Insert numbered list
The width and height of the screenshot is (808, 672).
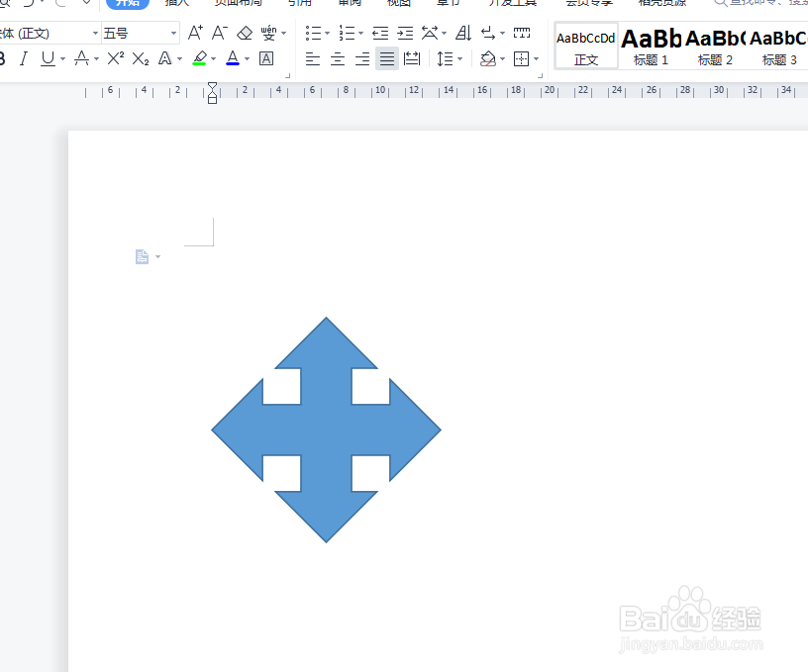[347, 34]
